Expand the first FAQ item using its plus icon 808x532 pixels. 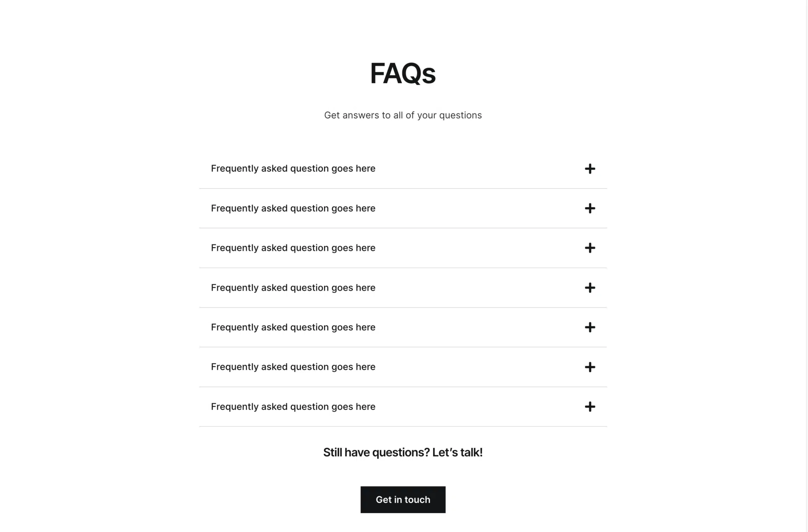(590, 169)
